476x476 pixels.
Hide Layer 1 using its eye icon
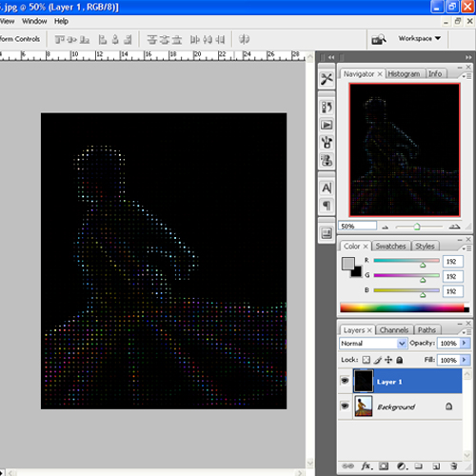pyautogui.click(x=345, y=381)
